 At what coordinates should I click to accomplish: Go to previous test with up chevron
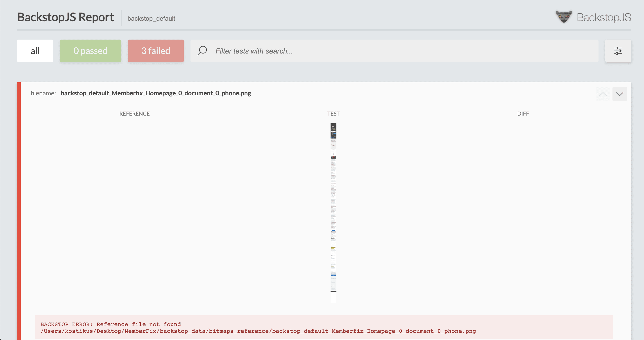pyautogui.click(x=603, y=94)
